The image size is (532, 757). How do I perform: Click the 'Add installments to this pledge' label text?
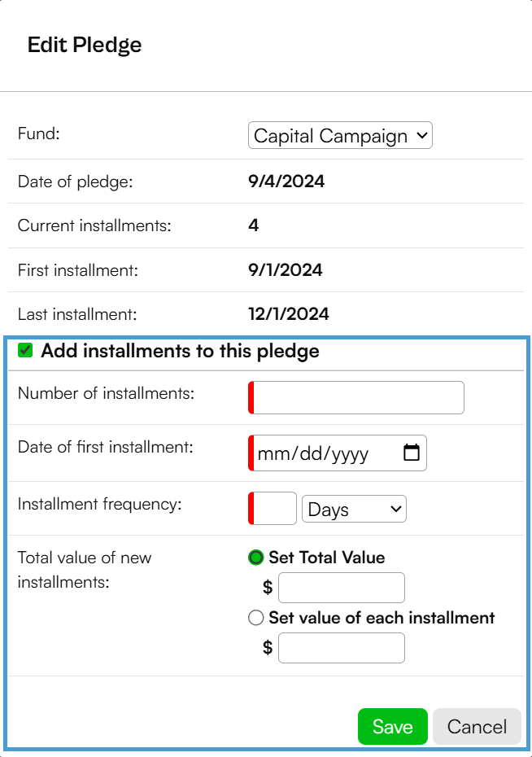pyautogui.click(x=180, y=351)
